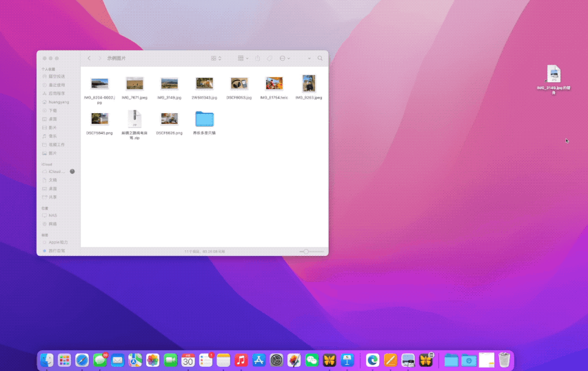The width and height of the screenshot is (588, 371).
Task: Open Preview from the Dock
Action: click(x=408, y=360)
